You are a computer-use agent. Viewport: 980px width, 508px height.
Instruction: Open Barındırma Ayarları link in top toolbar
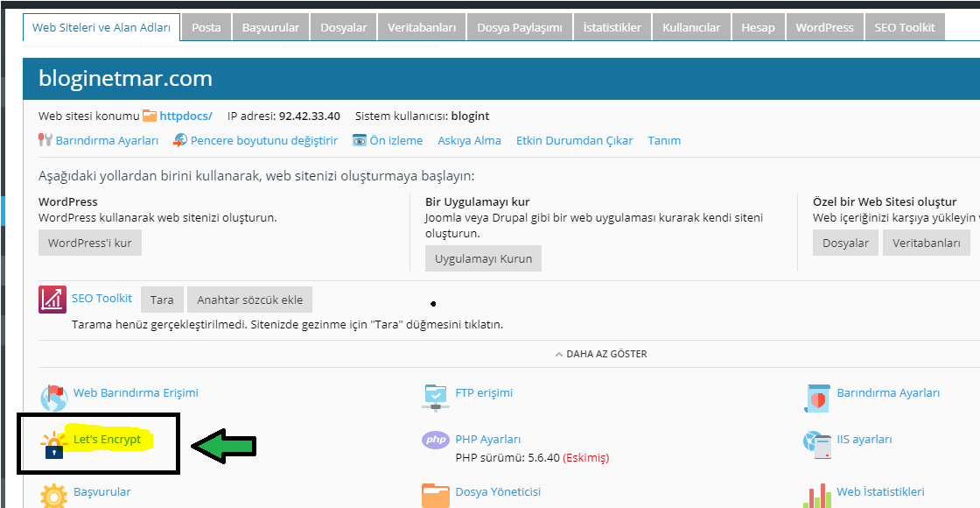tap(107, 140)
